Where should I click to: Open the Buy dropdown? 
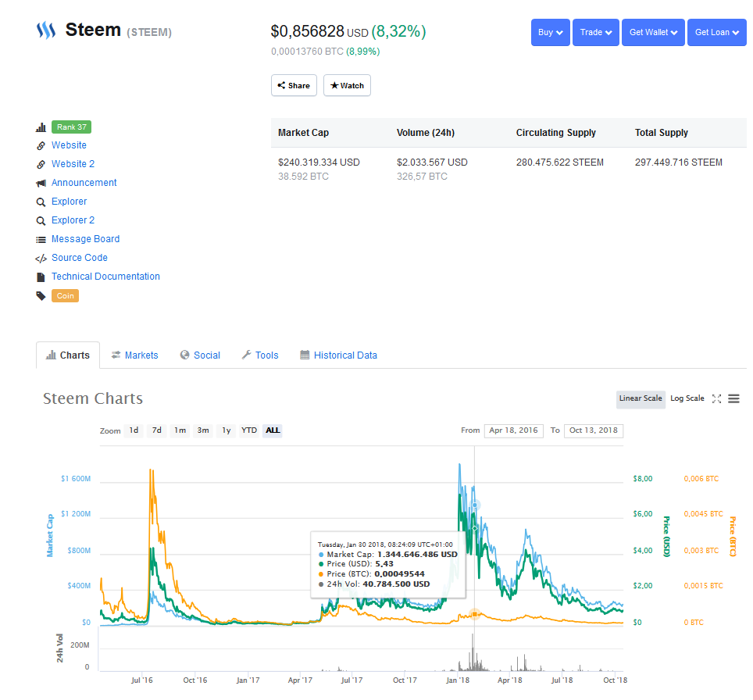coord(551,32)
